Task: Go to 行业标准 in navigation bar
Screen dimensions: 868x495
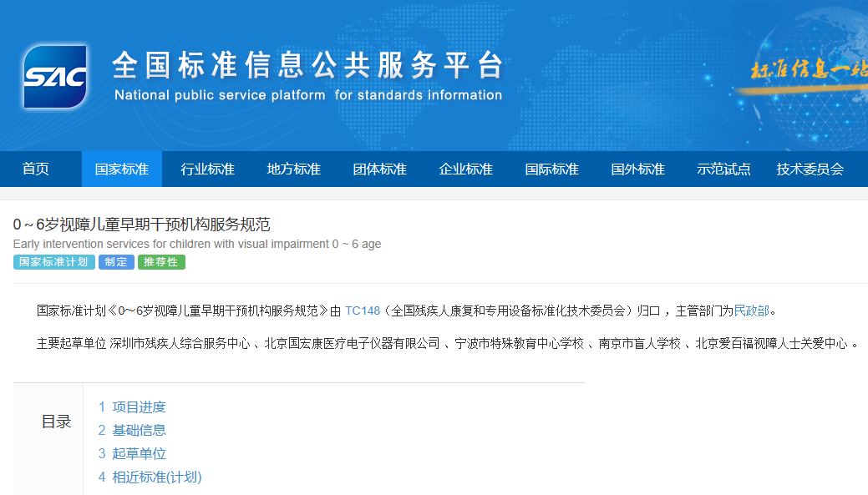Action: 208,169
